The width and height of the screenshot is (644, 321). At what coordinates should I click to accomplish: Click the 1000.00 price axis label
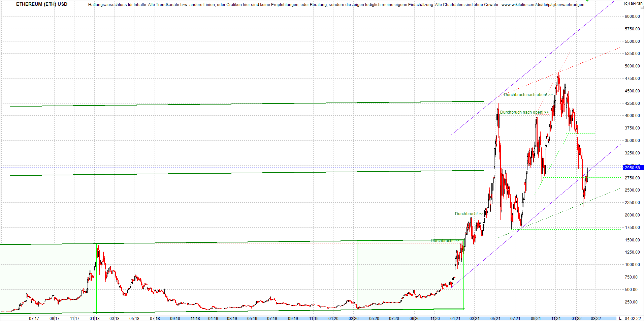click(x=632, y=264)
